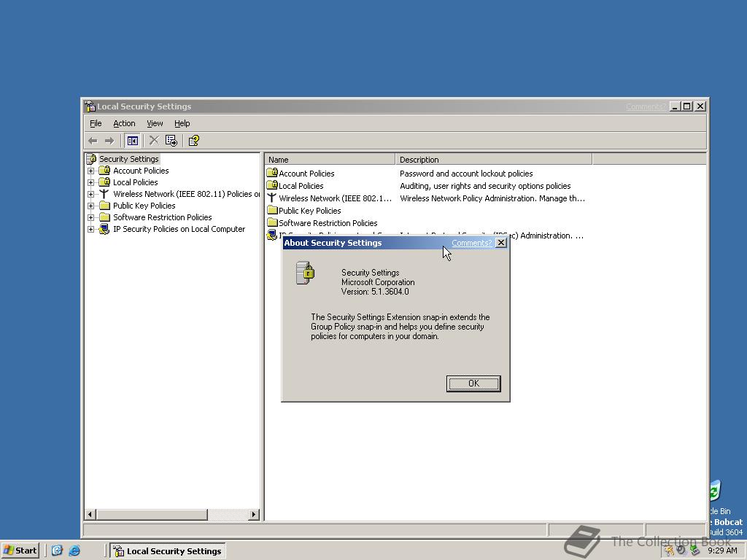
Task: Open the Help menu
Action: coord(182,123)
